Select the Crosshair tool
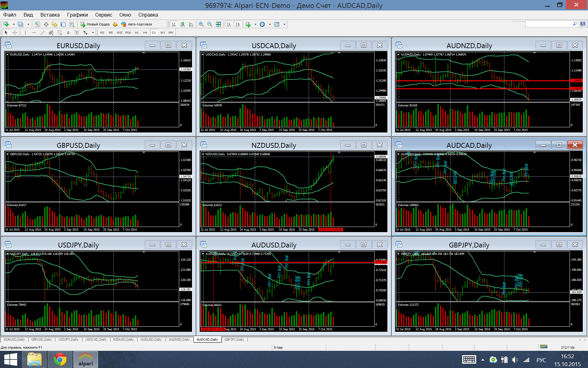 pyautogui.click(x=15, y=33)
